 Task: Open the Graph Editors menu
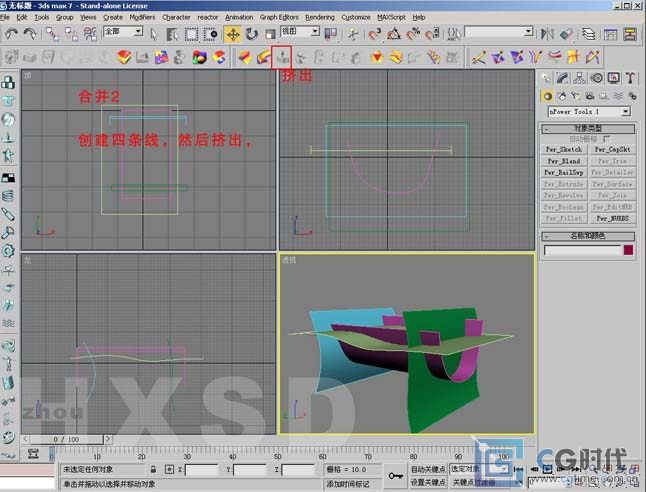pyautogui.click(x=279, y=17)
